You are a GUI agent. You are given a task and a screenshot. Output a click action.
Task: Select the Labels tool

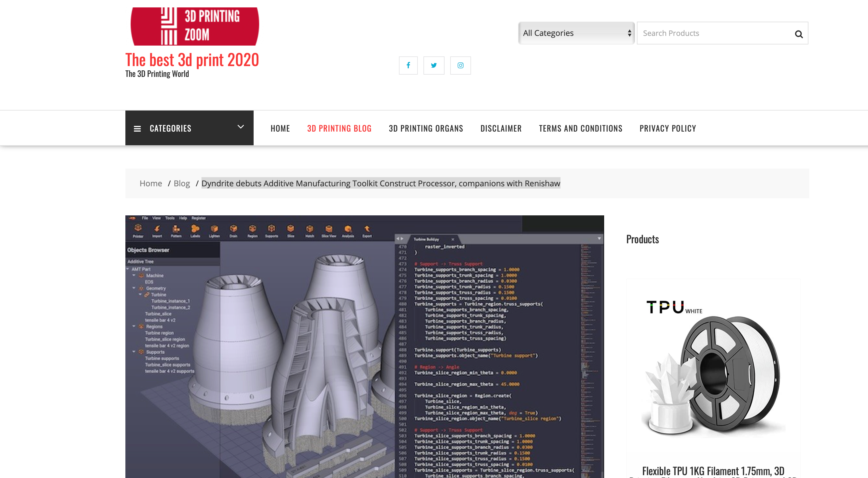tap(195, 229)
